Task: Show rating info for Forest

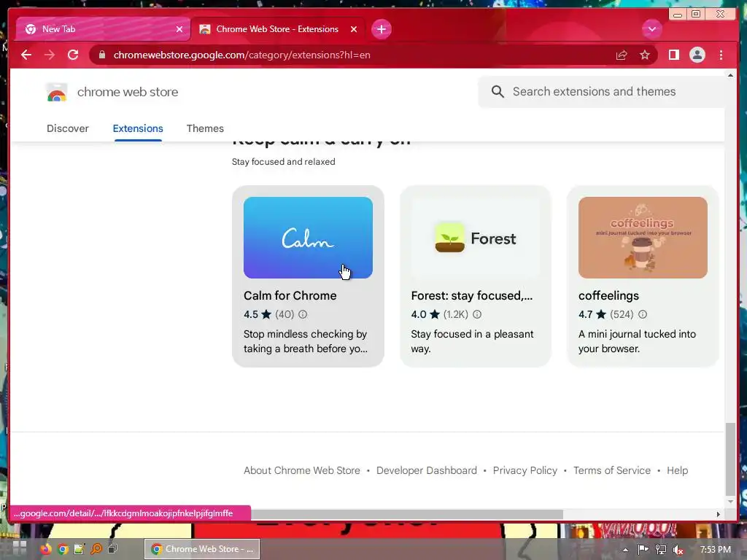Action: [477, 314]
